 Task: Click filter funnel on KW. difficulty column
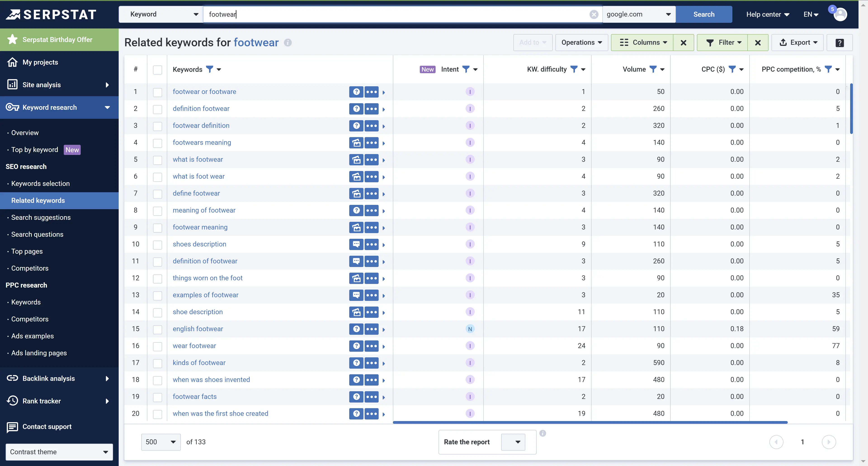click(x=574, y=69)
